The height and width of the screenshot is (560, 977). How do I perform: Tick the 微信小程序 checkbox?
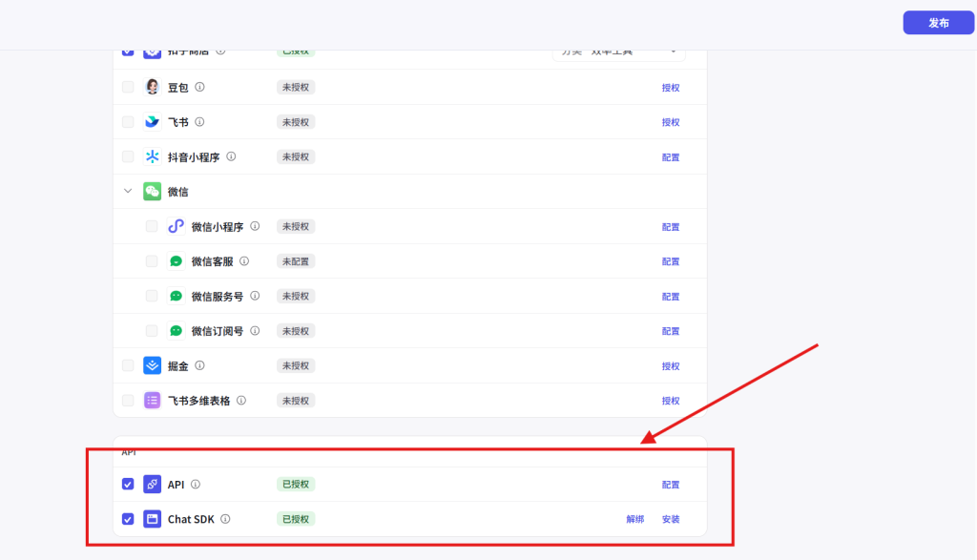coord(152,226)
